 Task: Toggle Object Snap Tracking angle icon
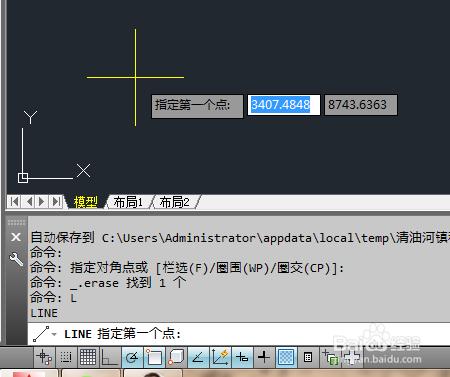[x=198, y=357]
